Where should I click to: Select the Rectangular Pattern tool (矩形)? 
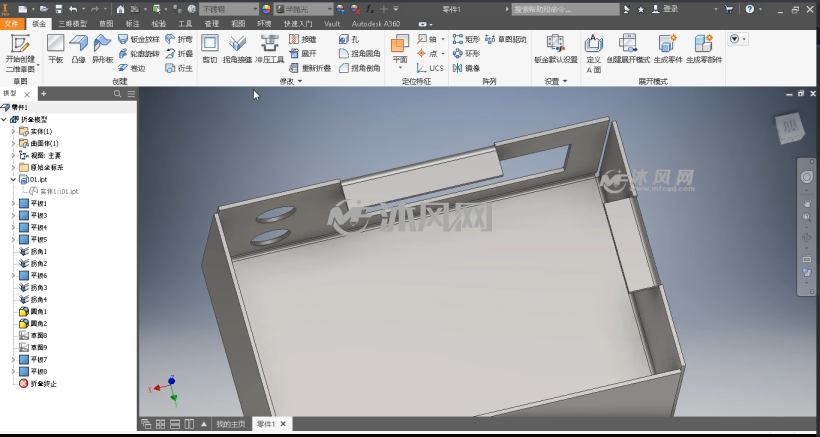point(466,39)
